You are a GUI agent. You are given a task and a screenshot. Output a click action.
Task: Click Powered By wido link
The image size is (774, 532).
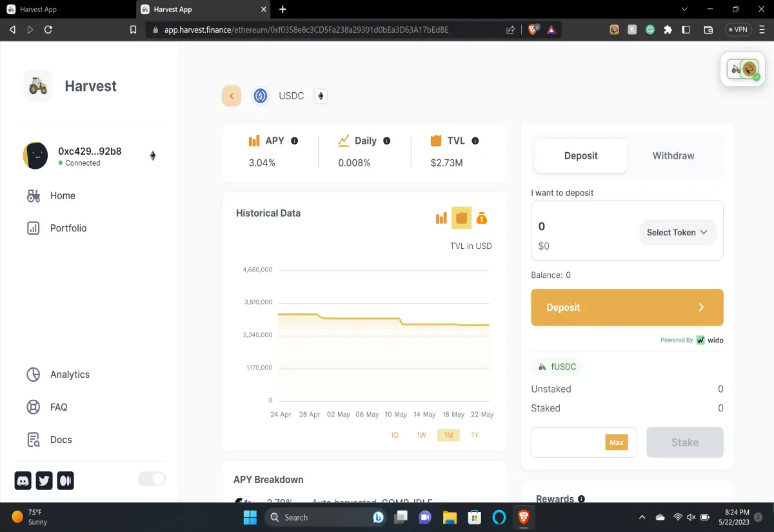point(692,340)
